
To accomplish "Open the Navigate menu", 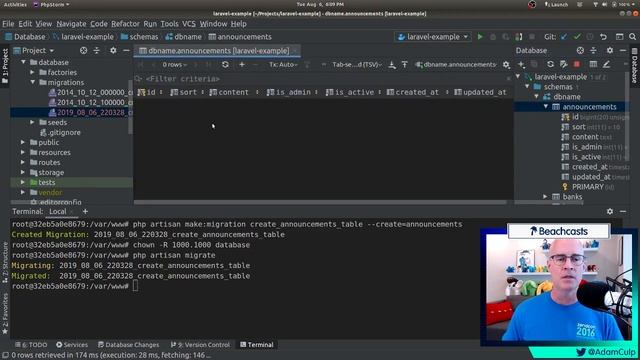I will 71,24.
